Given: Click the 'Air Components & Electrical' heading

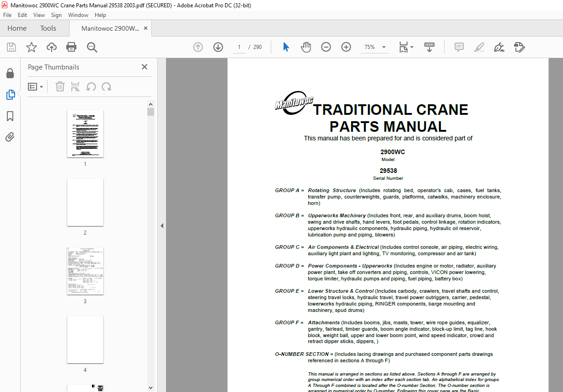Looking at the screenshot, I should tap(343, 247).
